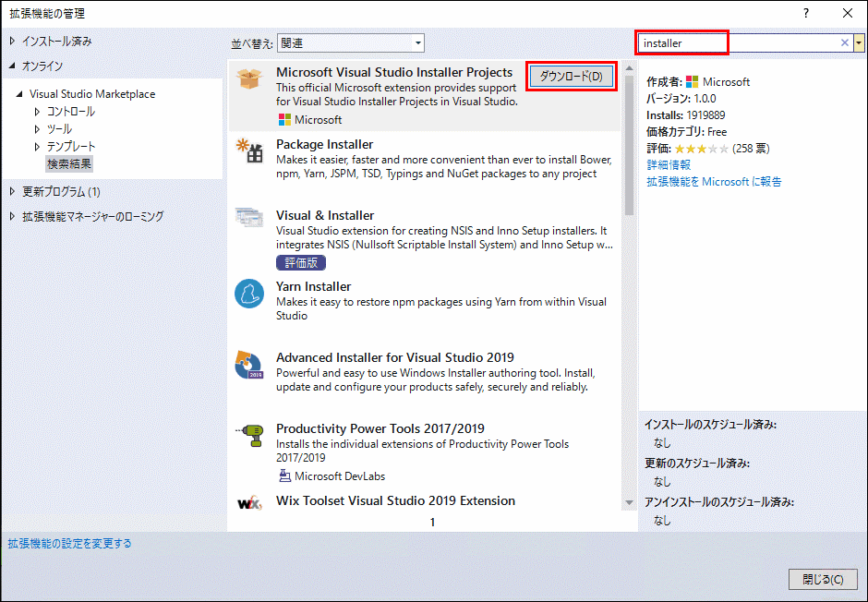Image resolution: width=868 pixels, height=602 pixels.
Task: Click the Productivity Power Tools drill icon
Action: pyautogui.click(x=249, y=436)
